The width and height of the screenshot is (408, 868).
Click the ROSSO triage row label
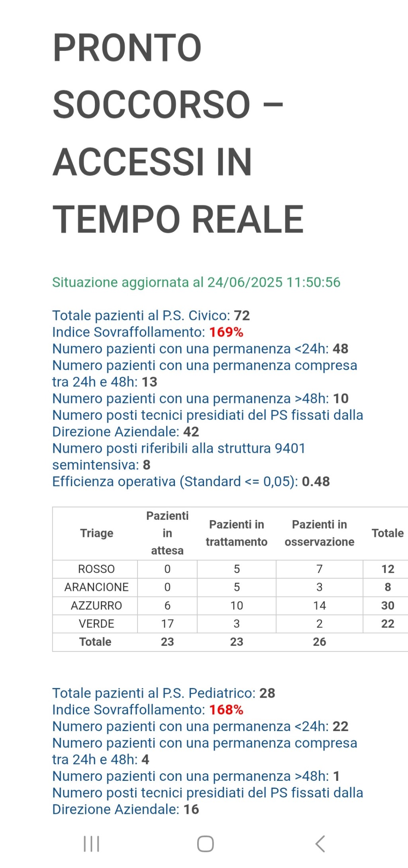[x=96, y=569]
